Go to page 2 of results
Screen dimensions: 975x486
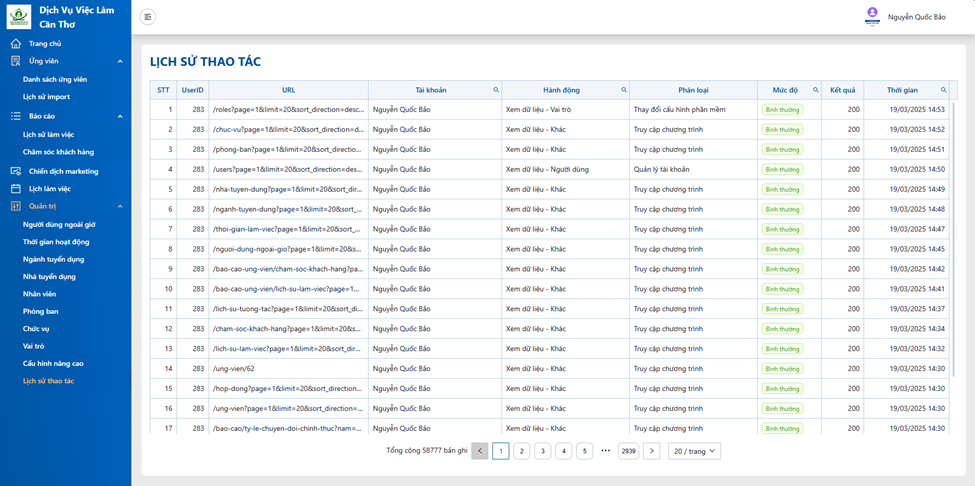522,451
